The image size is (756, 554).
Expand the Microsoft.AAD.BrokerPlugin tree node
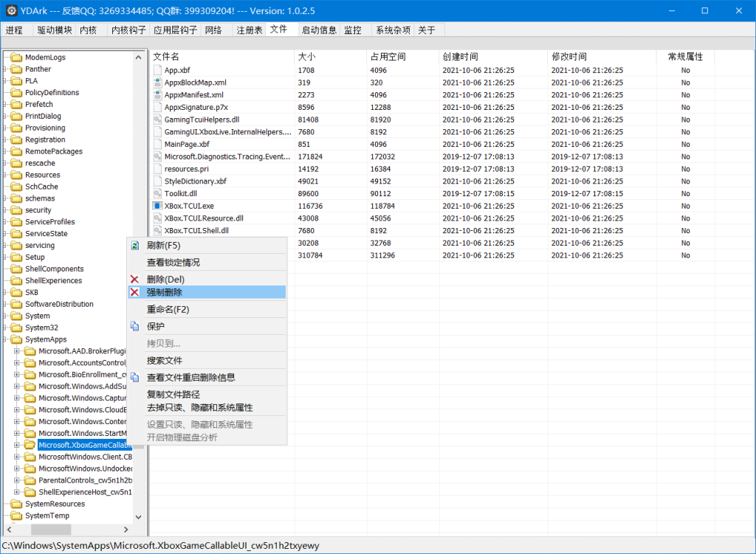[x=16, y=350]
